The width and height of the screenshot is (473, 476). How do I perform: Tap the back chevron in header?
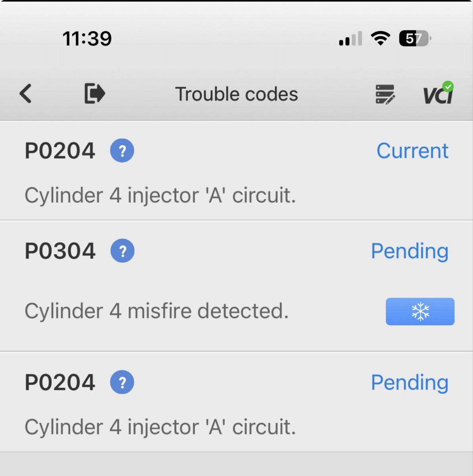click(x=26, y=94)
